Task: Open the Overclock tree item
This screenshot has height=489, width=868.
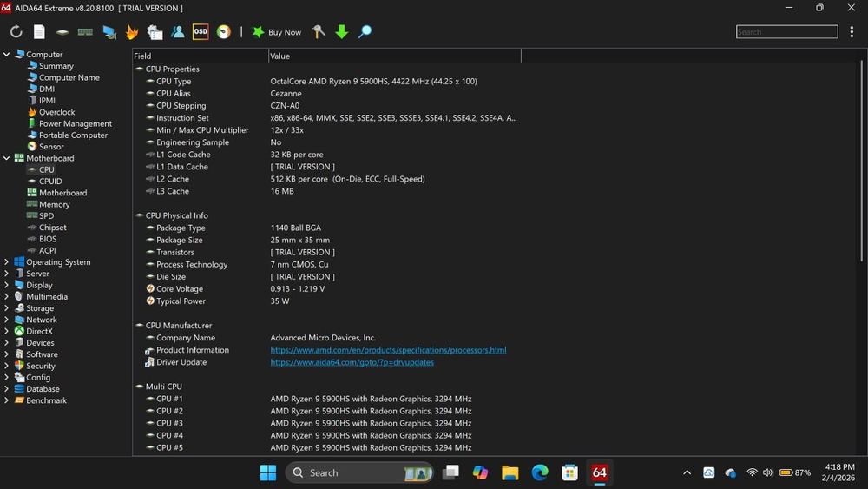Action: pos(56,112)
